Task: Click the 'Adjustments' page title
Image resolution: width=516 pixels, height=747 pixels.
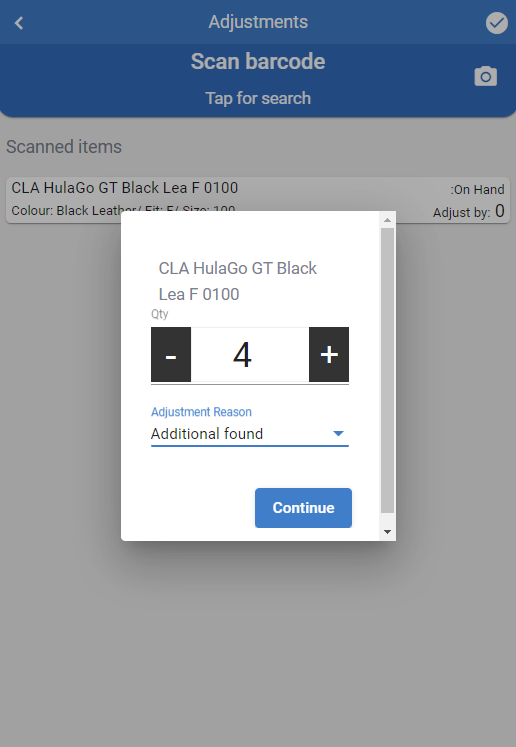Action: (258, 22)
